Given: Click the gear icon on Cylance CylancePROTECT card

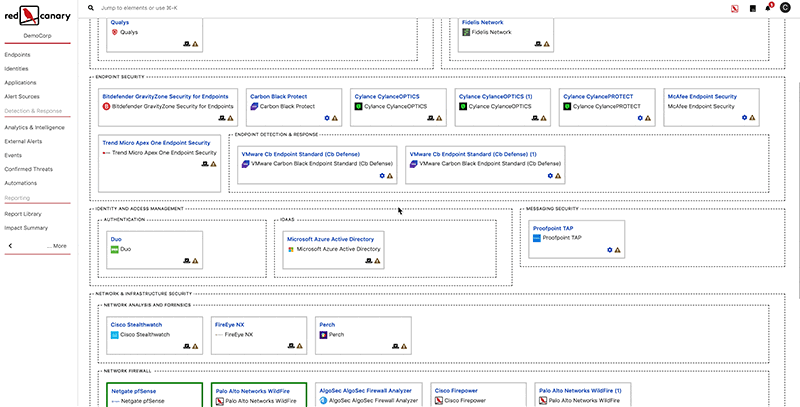Looking at the screenshot, I should click(640, 118).
